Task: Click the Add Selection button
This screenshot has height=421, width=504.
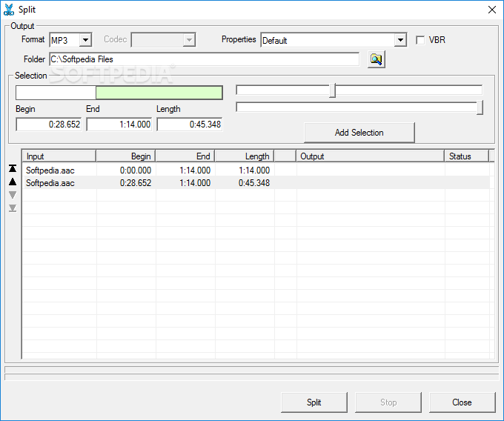Action: [x=359, y=133]
